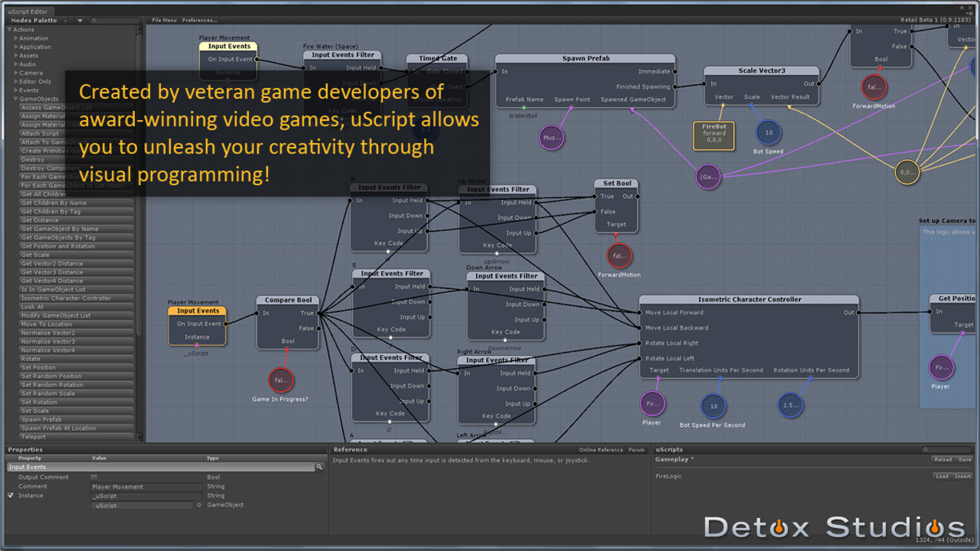Add the Spawn Prefab At Location palette node
The height and width of the screenshot is (551, 980).
tap(76, 428)
